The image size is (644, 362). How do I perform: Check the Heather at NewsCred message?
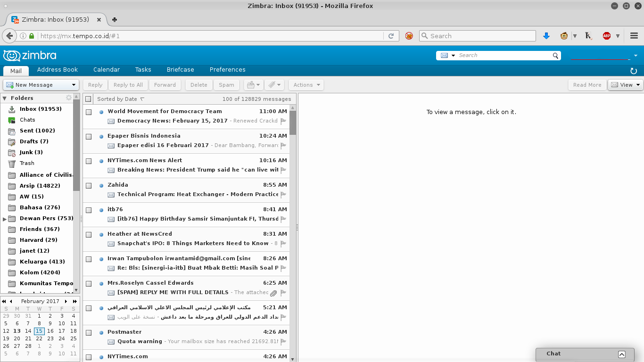pos(89,235)
